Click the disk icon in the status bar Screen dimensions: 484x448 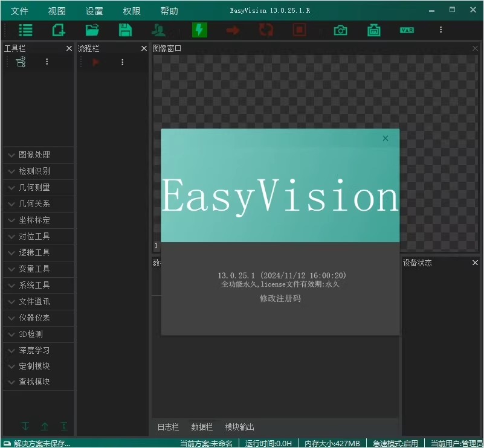pyautogui.click(x=7, y=443)
